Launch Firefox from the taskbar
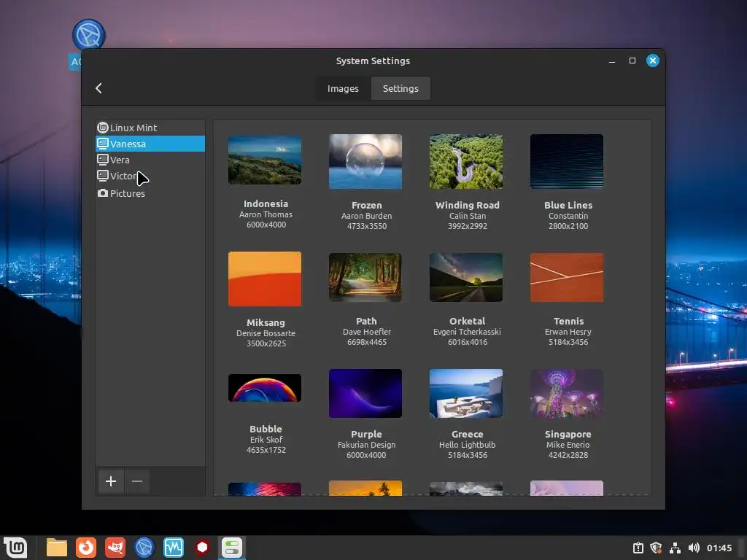This screenshot has width=747, height=560. [x=86, y=548]
